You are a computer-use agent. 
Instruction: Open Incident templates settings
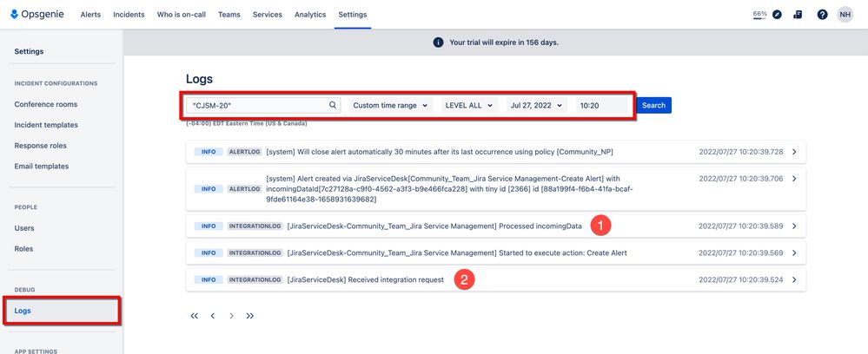(46, 125)
